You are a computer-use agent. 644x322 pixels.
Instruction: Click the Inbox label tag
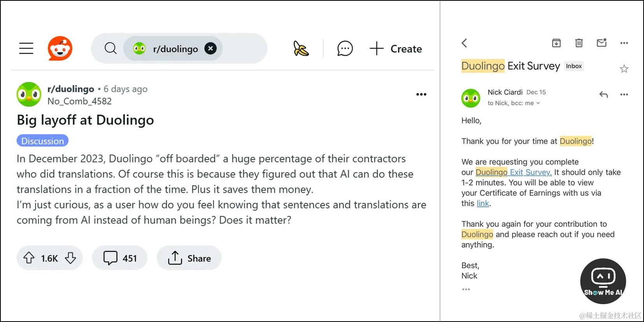click(574, 66)
